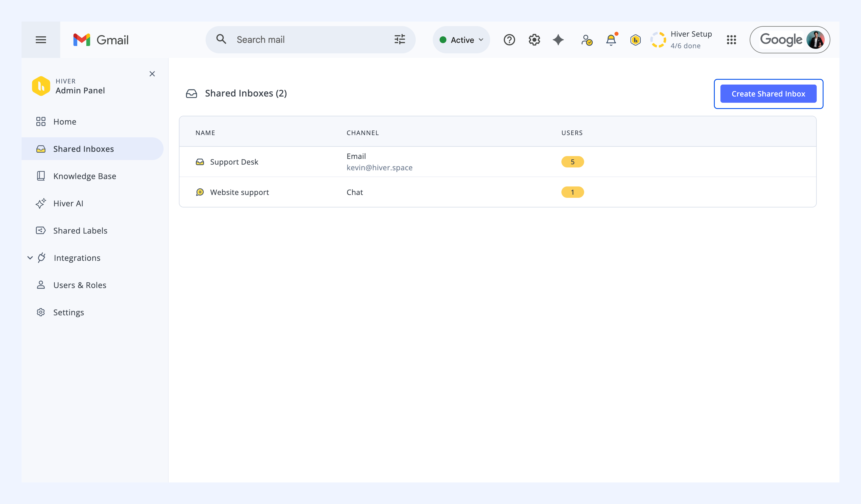Click the Search mail input field
The width and height of the screenshot is (861, 504).
pyautogui.click(x=308, y=40)
